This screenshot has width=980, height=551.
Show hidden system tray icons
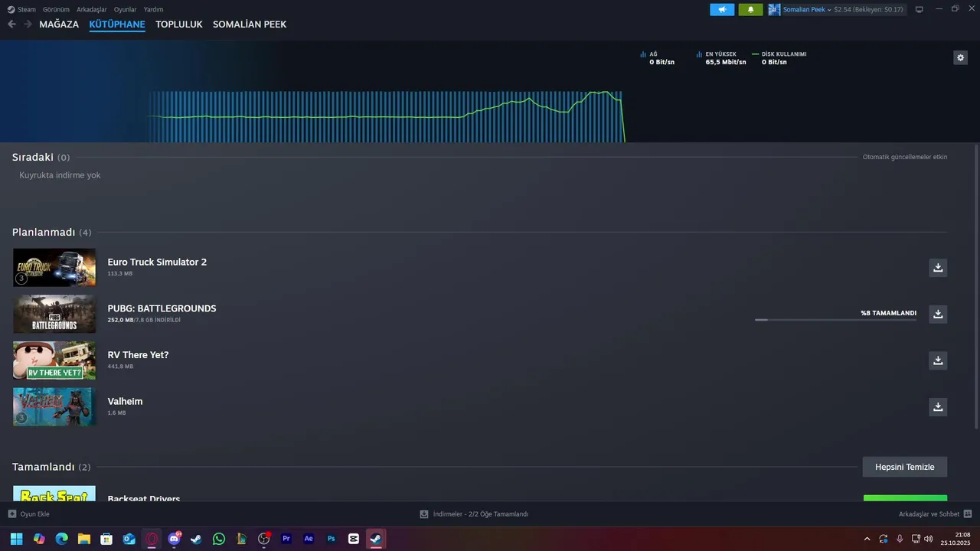(867, 539)
